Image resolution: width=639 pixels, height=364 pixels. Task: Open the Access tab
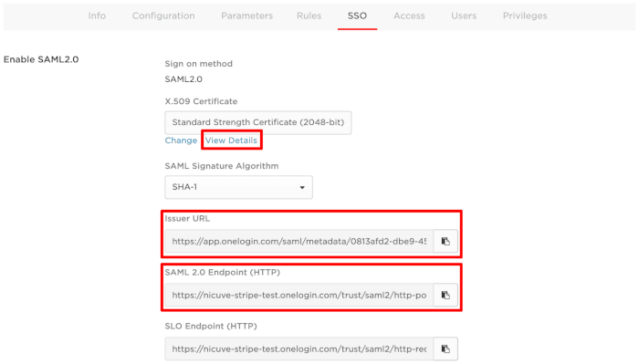click(409, 16)
